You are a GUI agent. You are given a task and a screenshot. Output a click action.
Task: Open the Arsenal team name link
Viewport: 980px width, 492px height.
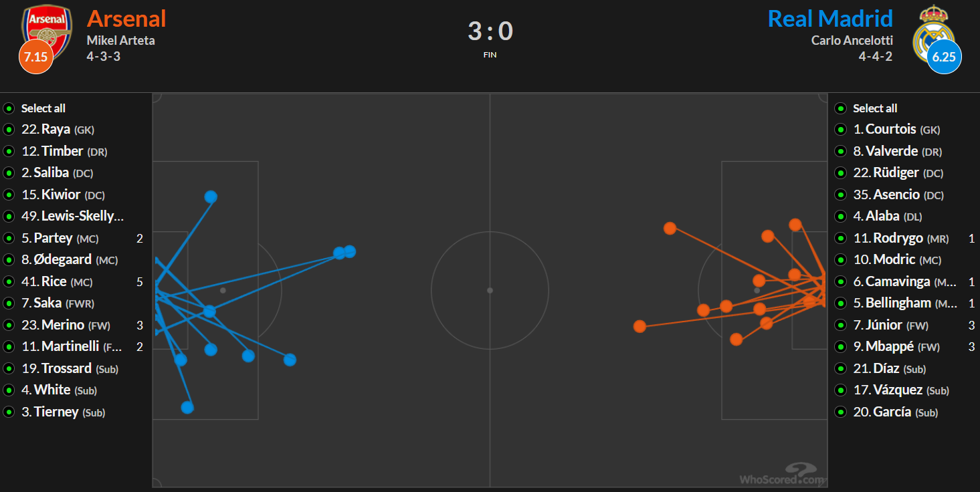click(126, 18)
